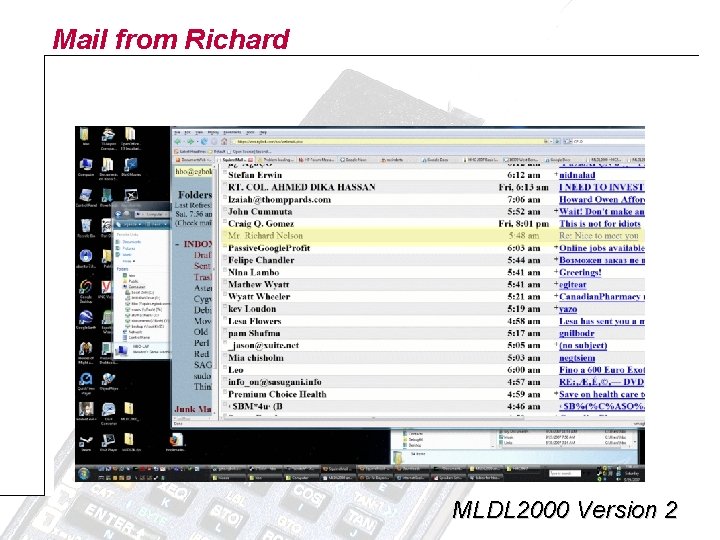Click the Latest Headlines bookmark
720x540 pixels.
(x=189, y=151)
